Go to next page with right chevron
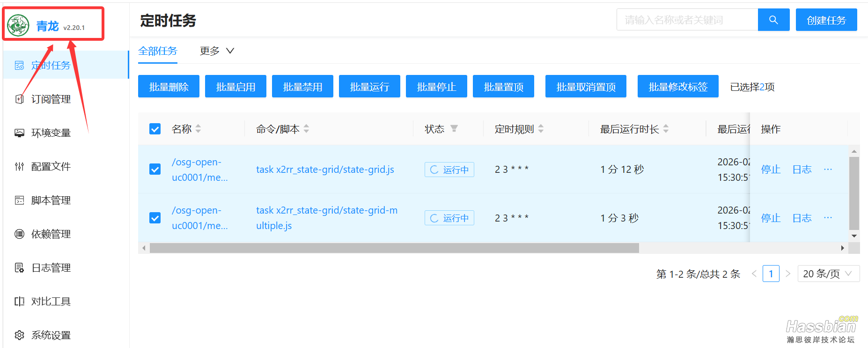This screenshot has width=868, height=348. click(788, 274)
